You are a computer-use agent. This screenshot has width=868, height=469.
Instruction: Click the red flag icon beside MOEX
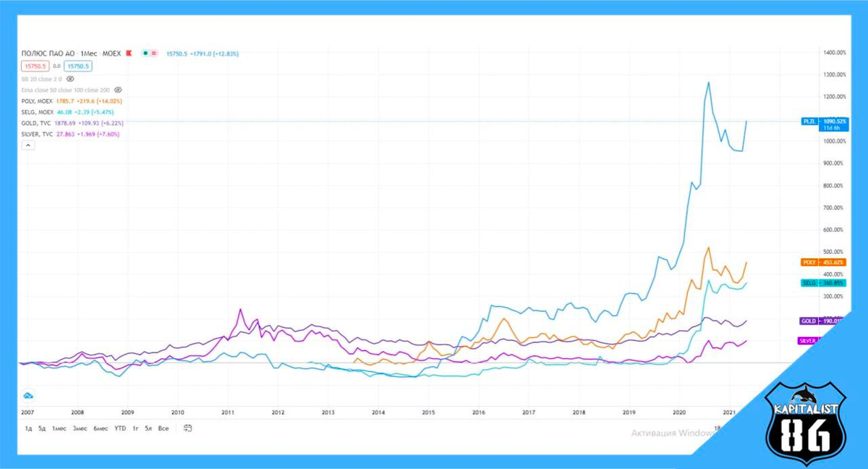point(128,54)
